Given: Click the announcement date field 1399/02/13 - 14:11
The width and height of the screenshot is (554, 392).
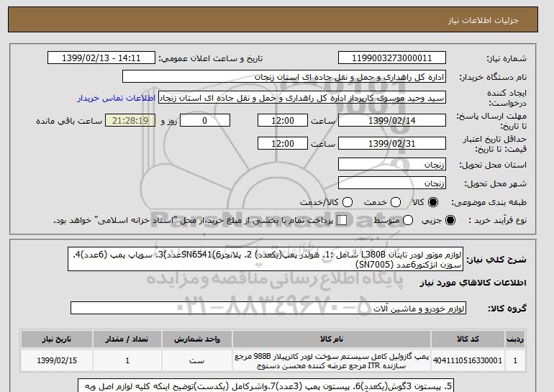Looking at the screenshot, I should pyautogui.click(x=101, y=58).
